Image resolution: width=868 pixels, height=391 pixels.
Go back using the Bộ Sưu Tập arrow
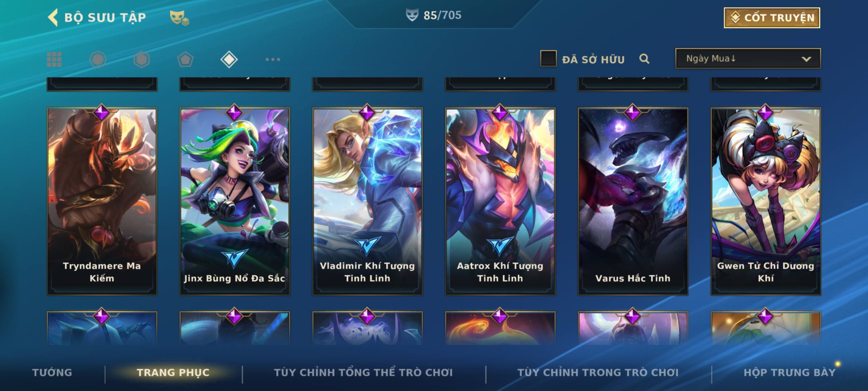[53, 18]
